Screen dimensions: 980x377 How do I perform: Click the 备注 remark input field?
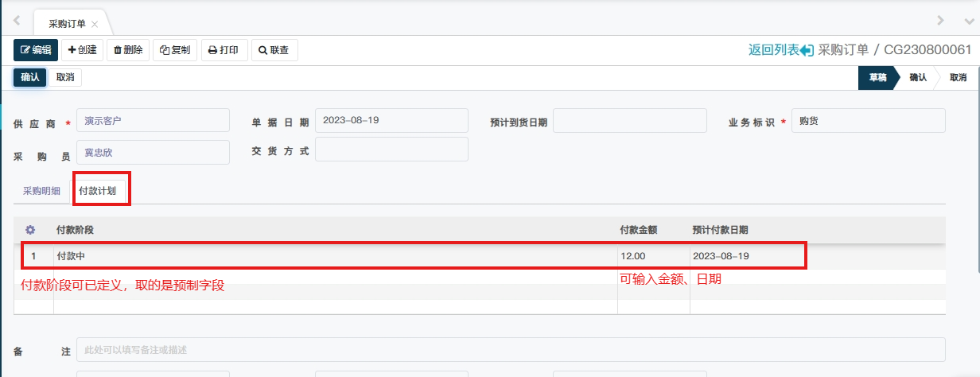(x=510, y=350)
